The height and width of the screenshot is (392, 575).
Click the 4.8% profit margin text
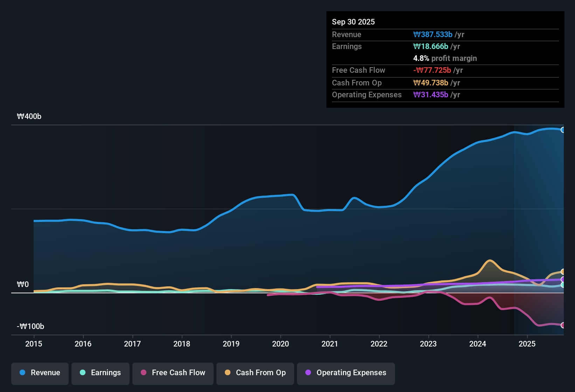point(445,58)
